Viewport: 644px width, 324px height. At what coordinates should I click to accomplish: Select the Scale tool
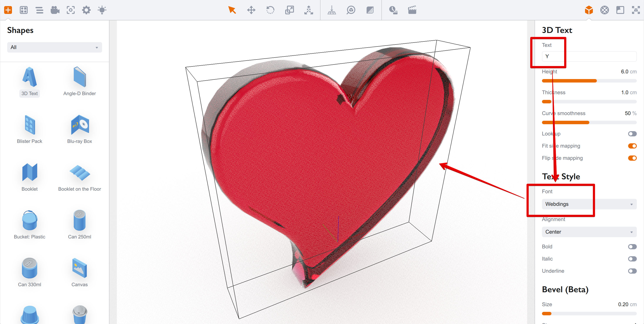(290, 10)
